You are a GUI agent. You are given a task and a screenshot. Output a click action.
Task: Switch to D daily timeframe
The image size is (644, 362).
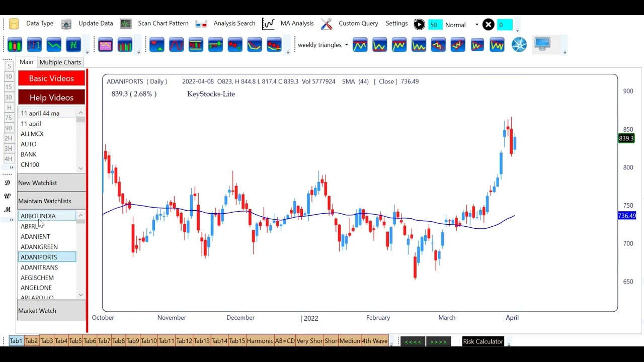(7, 183)
